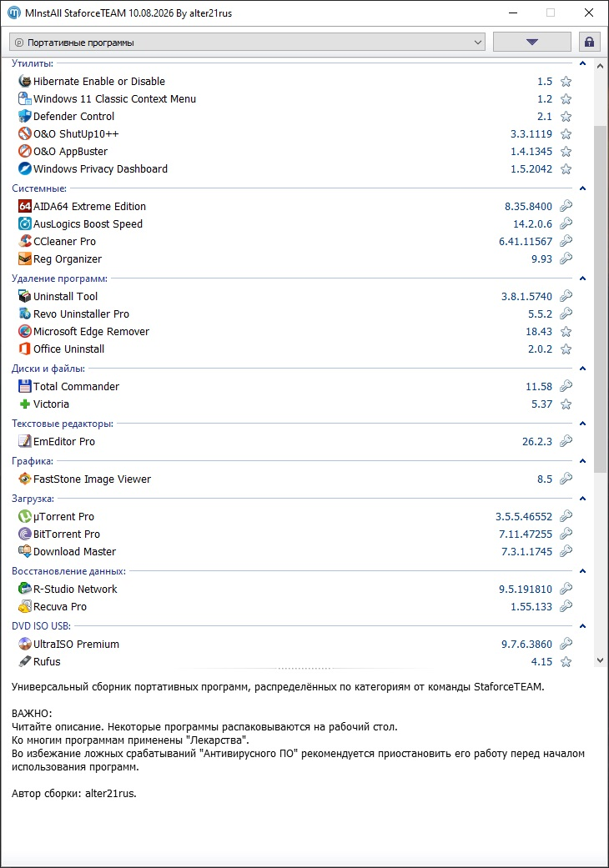
Task: Collapse the Системные category
Action: pos(582,188)
